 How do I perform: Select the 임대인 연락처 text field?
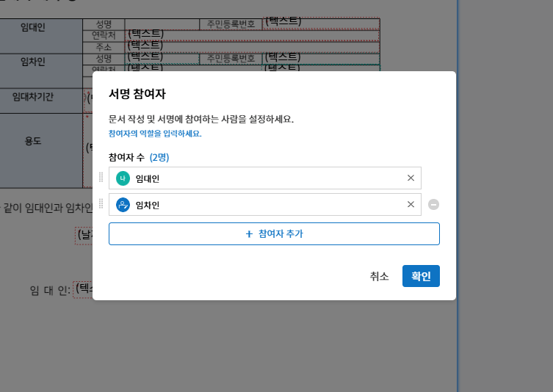click(x=251, y=35)
